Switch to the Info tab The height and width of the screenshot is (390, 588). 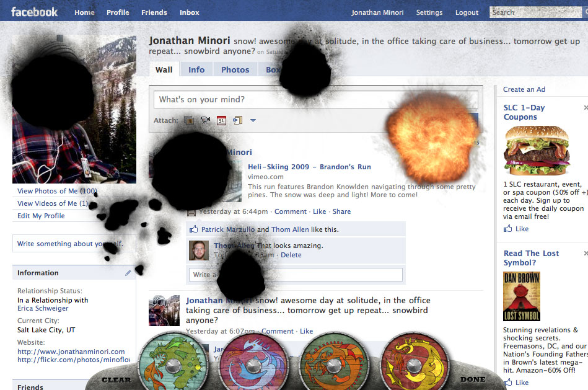[x=196, y=70]
